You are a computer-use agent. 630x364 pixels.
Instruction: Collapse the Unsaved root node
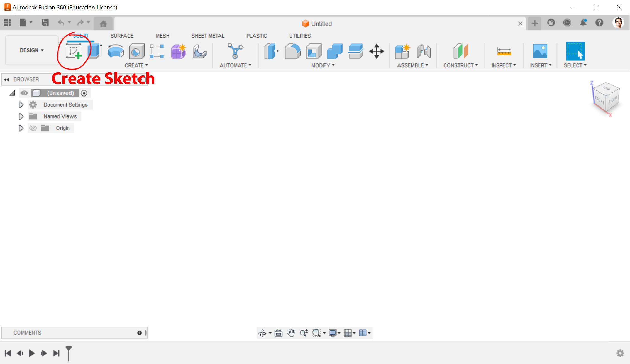tap(12, 93)
